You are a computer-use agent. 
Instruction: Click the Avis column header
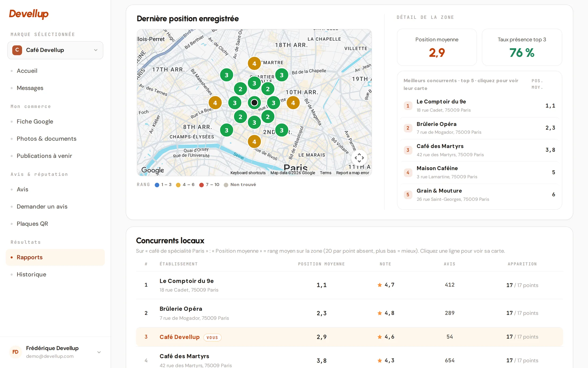tap(450, 264)
